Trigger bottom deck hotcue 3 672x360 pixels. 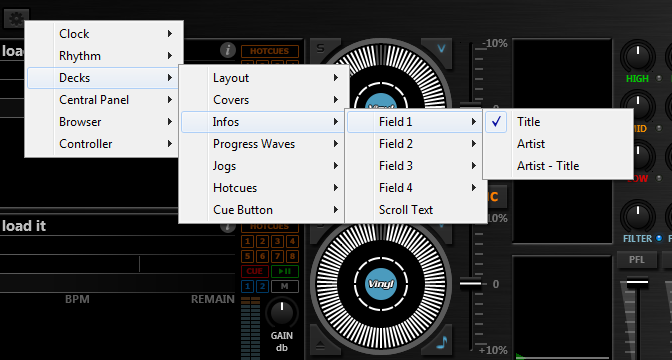click(x=277, y=241)
